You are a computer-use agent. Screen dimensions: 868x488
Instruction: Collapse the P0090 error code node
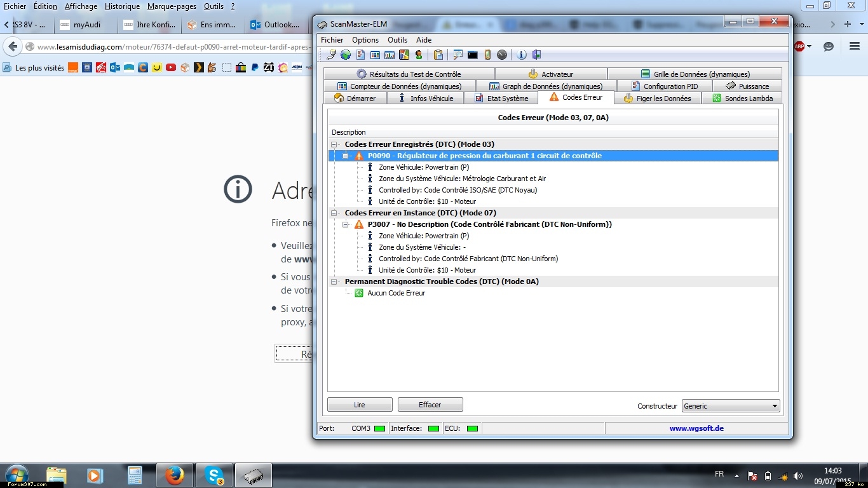tap(346, 156)
